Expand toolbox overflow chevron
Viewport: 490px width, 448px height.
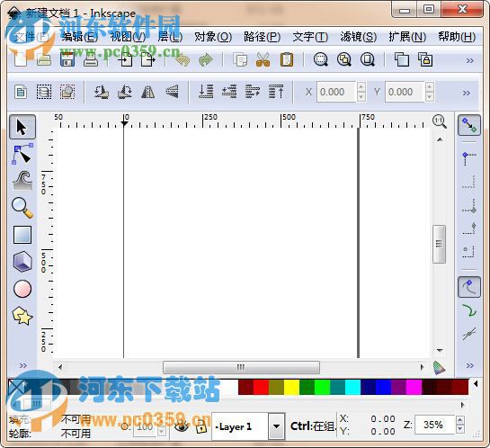point(22,365)
